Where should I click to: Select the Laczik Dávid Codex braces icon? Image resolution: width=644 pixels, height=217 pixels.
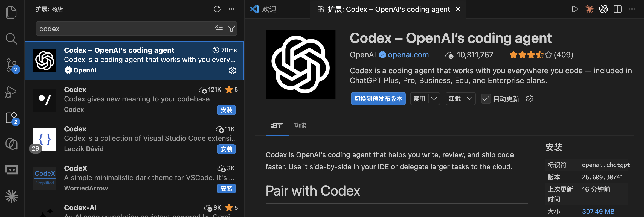(45, 139)
